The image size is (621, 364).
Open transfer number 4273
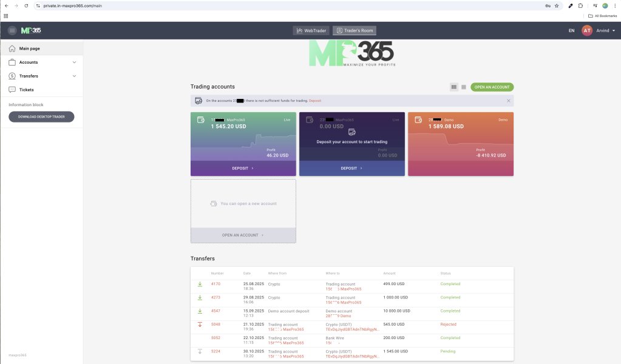click(x=215, y=297)
